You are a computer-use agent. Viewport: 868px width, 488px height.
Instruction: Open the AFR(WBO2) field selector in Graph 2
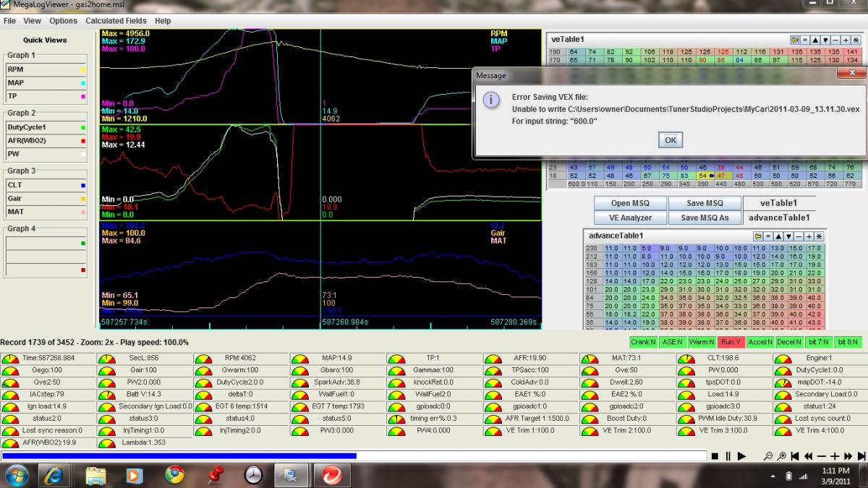coord(46,140)
